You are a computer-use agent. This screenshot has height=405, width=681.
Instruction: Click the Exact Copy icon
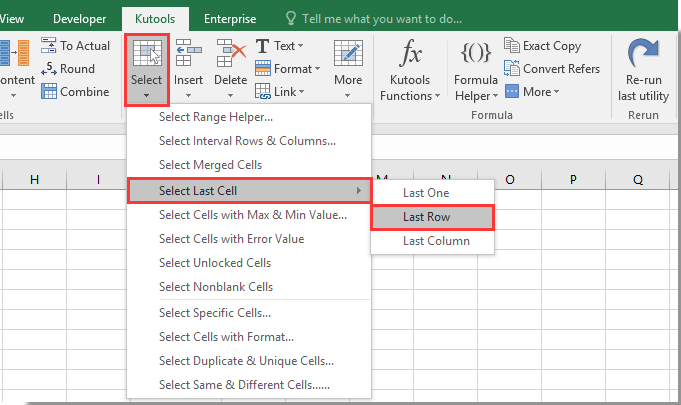pyautogui.click(x=512, y=45)
